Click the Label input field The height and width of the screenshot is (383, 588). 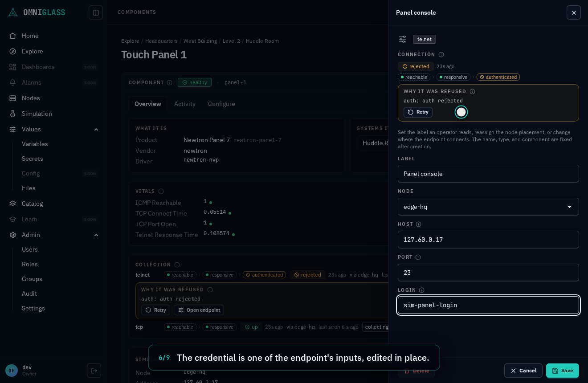pyautogui.click(x=488, y=174)
